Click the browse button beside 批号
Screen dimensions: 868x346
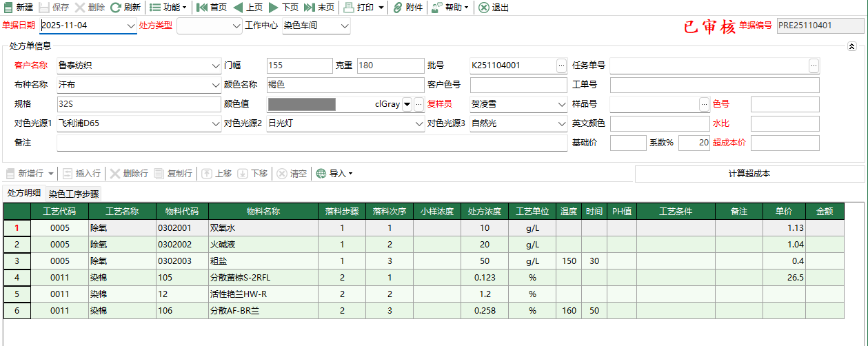tap(561, 66)
